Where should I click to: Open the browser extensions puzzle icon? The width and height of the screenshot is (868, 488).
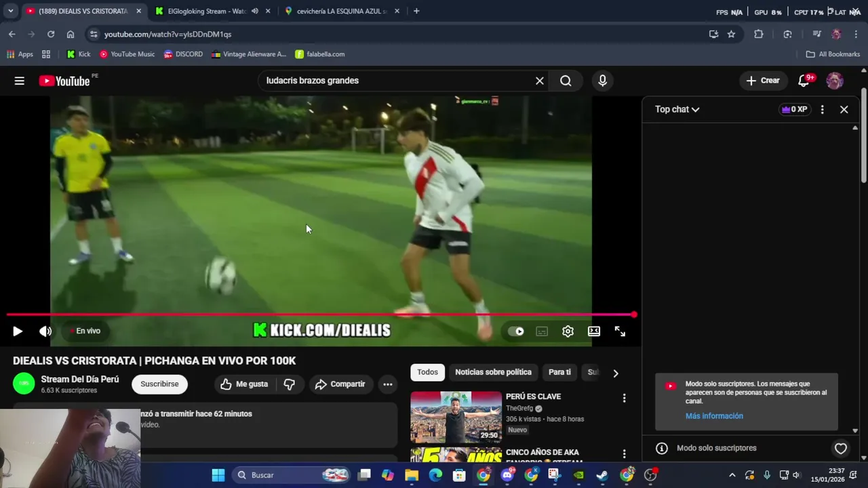[x=759, y=34]
